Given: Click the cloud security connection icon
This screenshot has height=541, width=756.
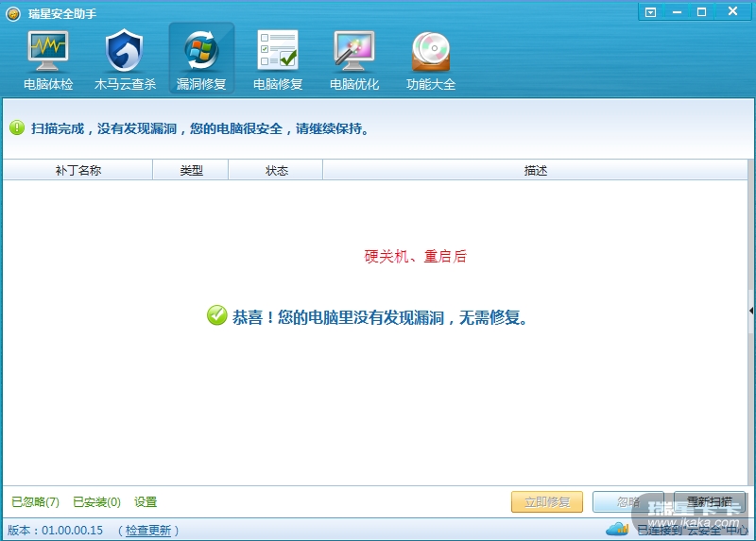Looking at the screenshot, I should click(617, 529).
